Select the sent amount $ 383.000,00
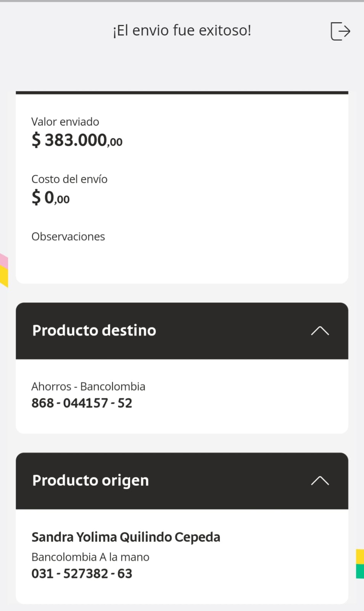The image size is (364, 611). [x=77, y=140]
